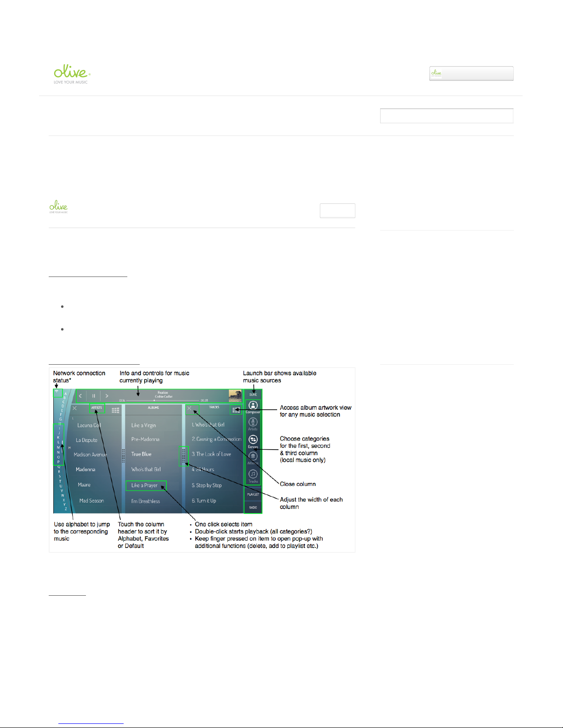Skip to the previous track
Screen dimensions: 563x728
[x=80, y=395]
